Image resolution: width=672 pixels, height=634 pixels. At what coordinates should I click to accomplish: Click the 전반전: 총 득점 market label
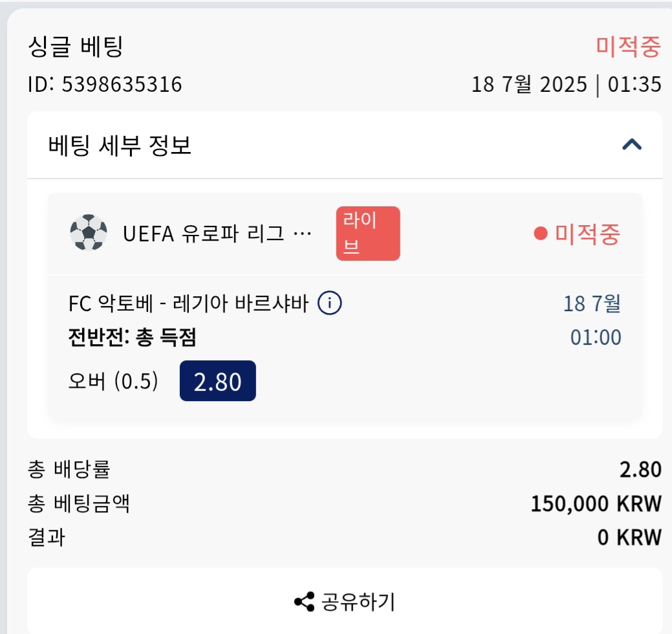click(132, 337)
